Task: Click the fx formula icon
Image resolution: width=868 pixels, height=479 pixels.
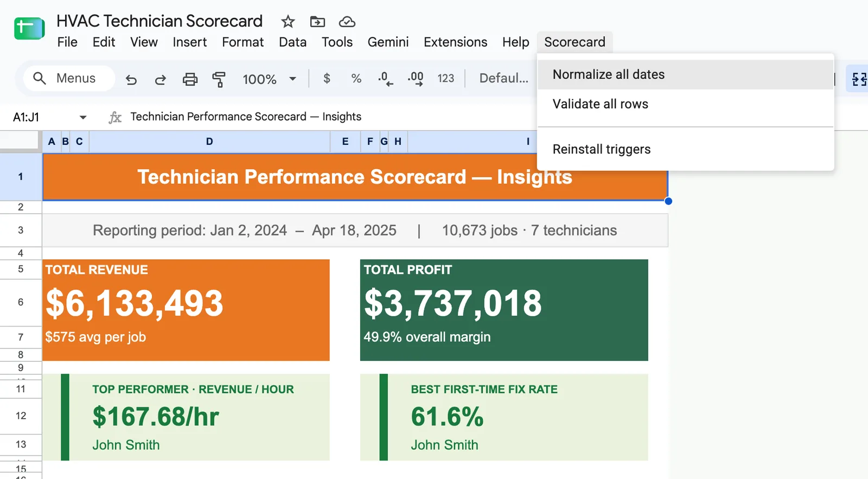Action: pos(115,117)
